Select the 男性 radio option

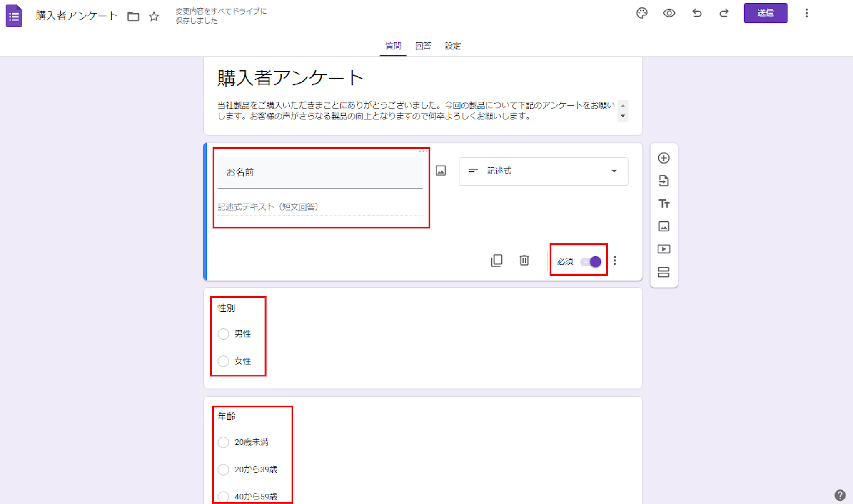224,334
